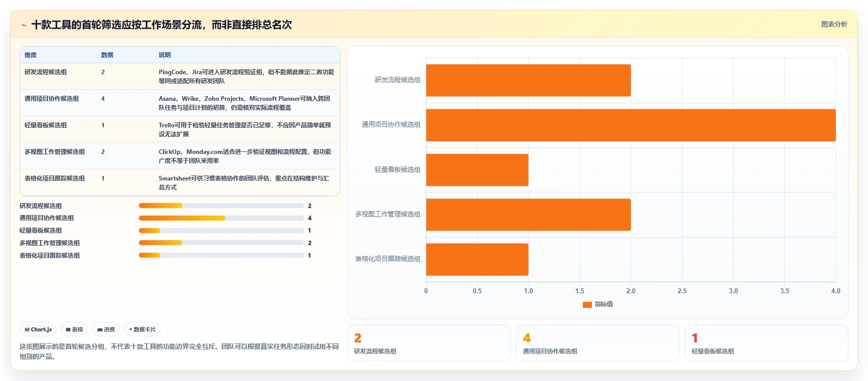Click the 数据 column header
Viewport: 868px width, 381px height.
107,55
